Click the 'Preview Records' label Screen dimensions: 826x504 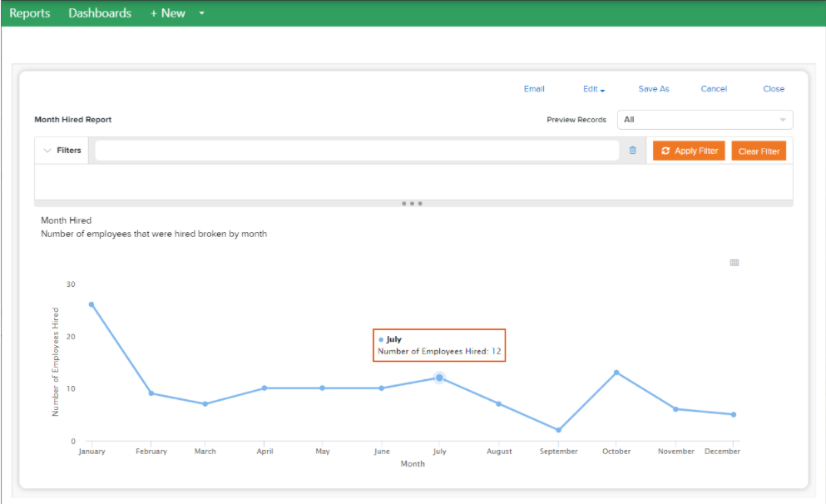click(x=576, y=120)
